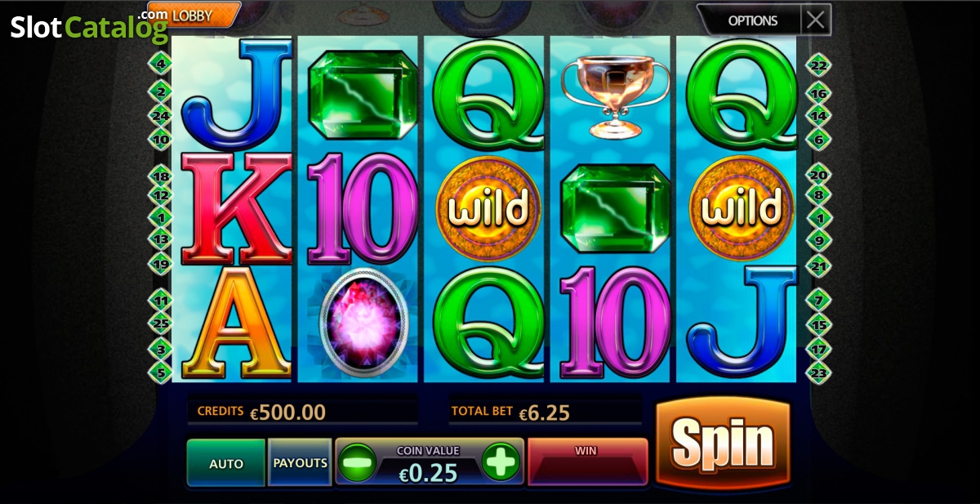Open the PAYOUTS table
This screenshot has width=980, height=504.
point(300,463)
